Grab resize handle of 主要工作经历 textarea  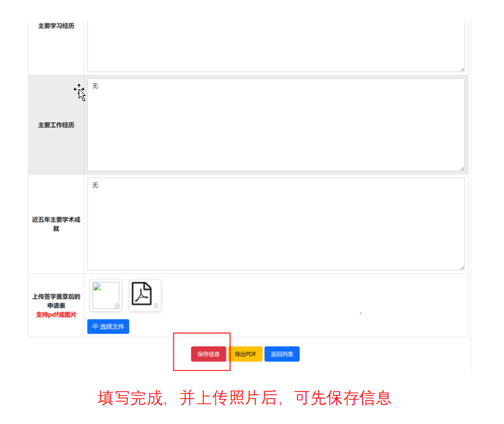coord(462,168)
